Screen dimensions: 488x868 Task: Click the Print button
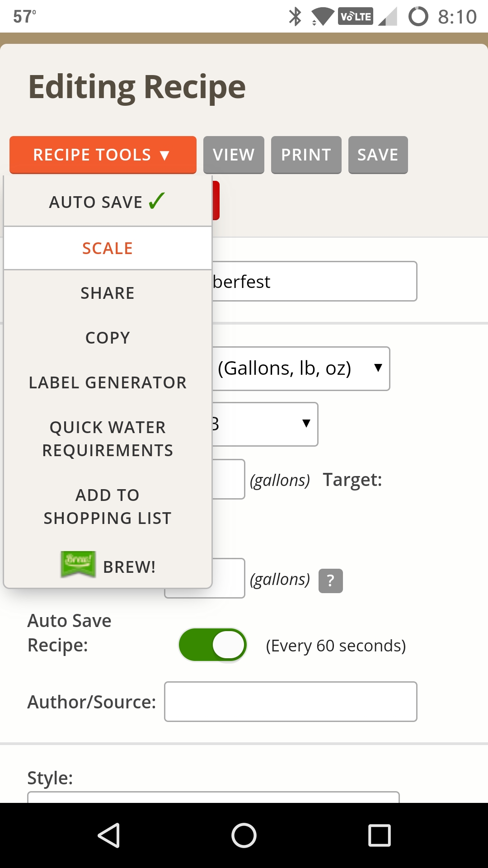click(306, 155)
